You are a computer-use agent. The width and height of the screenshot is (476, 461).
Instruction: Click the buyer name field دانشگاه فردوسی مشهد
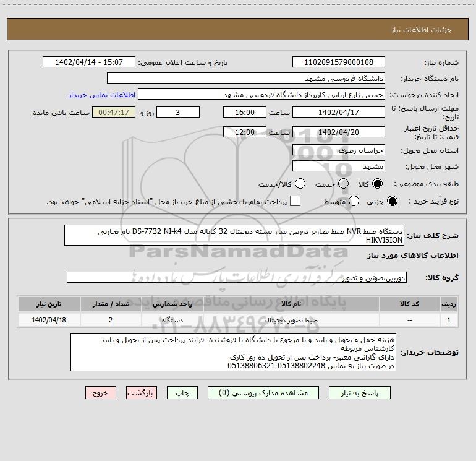coord(246,79)
